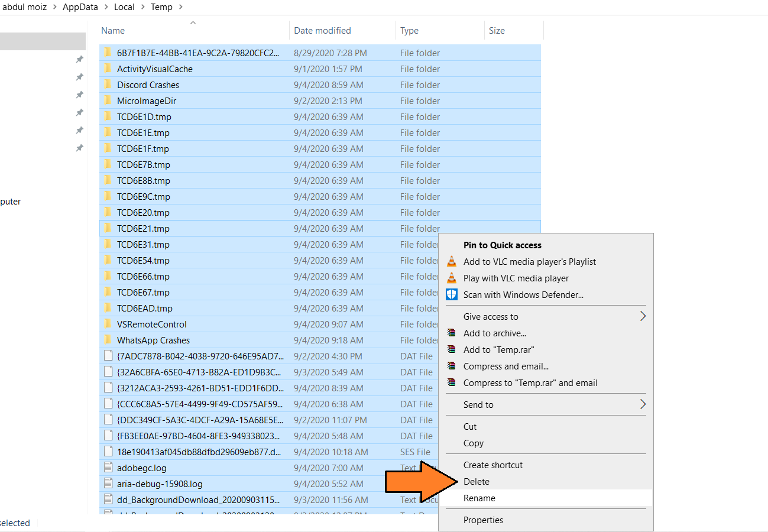This screenshot has height=532, width=768.
Task: Select the TCD6E54.tmp folder icon
Action: coord(108,260)
